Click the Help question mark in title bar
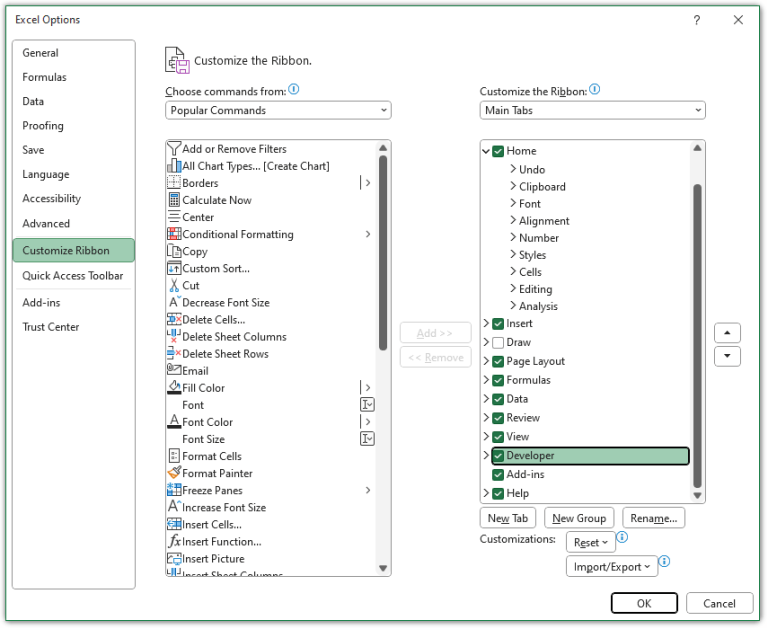The width and height of the screenshot is (768, 629). (x=696, y=20)
